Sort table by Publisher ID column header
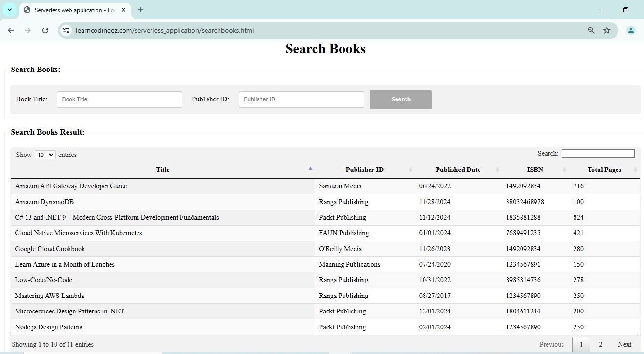 coord(365,170)
